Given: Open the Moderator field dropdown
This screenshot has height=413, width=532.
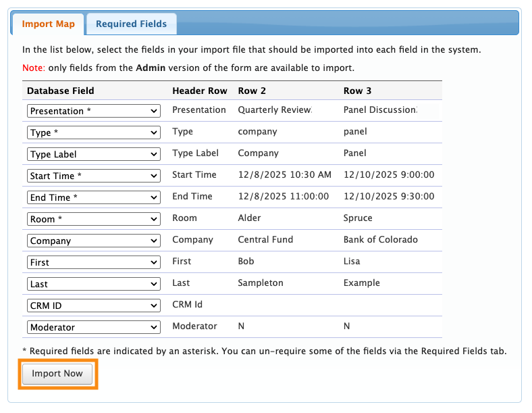Looking at the screenshot, I should coord(94,327).
